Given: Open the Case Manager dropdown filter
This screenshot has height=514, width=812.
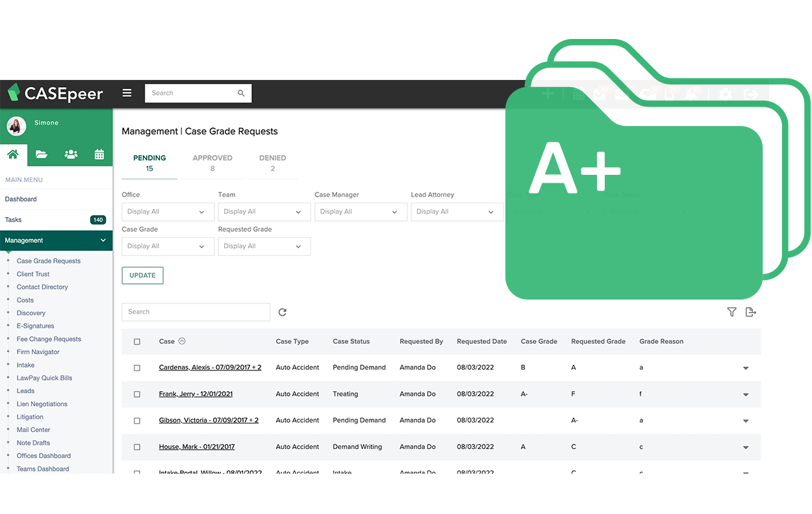Looking at the screenshot, I should pos(361,212).
